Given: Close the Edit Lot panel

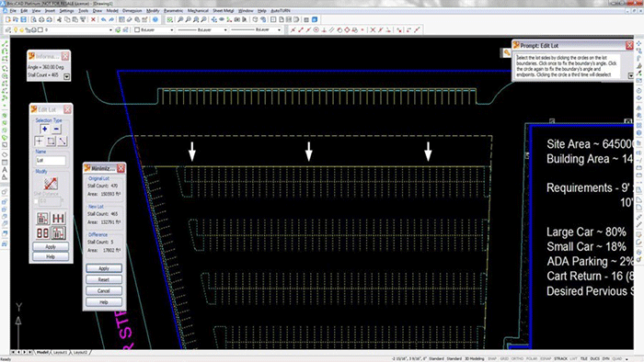Looking at the screenshot, I should point(67,109).
